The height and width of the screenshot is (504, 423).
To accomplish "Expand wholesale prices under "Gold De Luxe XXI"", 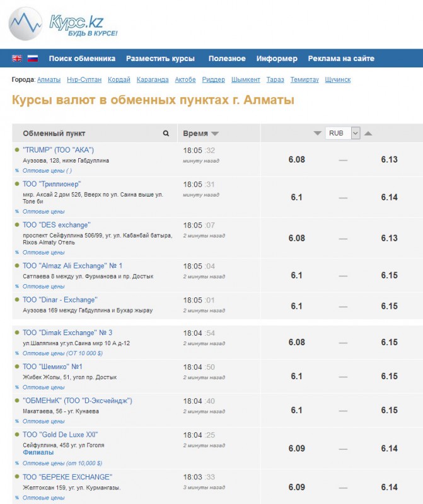I will 62,462.
